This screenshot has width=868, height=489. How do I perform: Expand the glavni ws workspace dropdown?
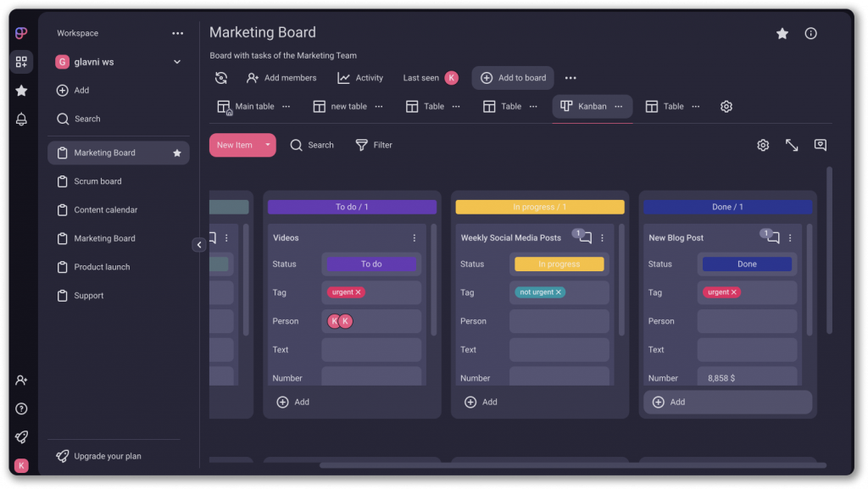tap(177, 62)
